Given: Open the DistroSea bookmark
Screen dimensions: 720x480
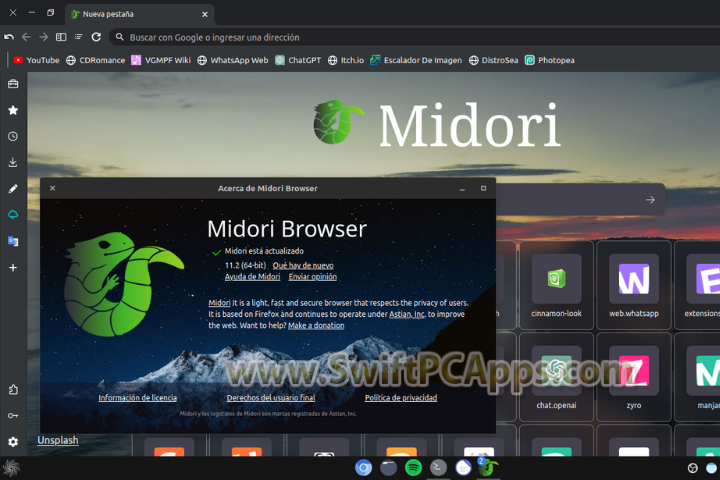Looking at the screenshot, I should coord(494,60).
